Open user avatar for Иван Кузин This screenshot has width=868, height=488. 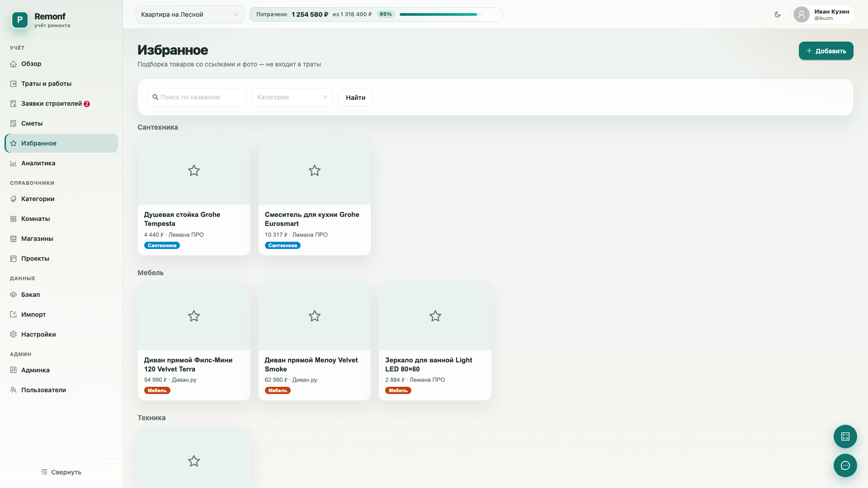[802, 14]
